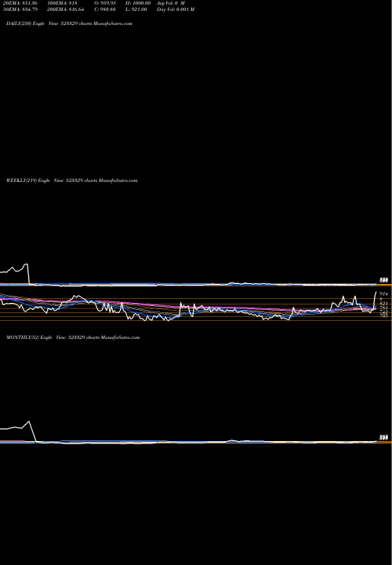The height and width of the screenshot is (565, 392).
Task: Select the 100EMA 818 readout
Action: tap(62, 3)
